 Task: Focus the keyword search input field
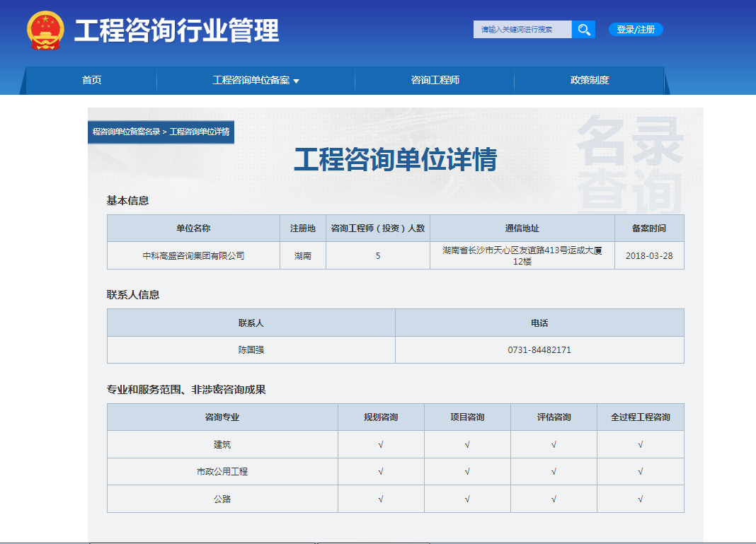tap(522, 30)
